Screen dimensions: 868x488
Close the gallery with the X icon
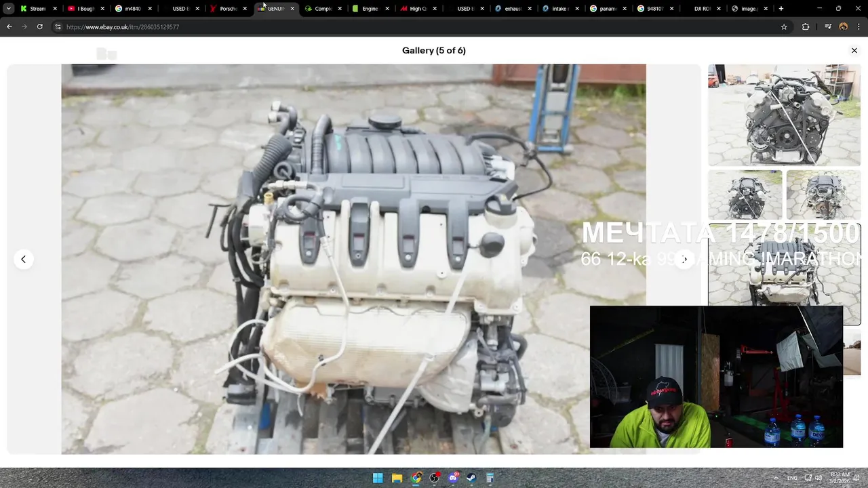(x=854, y=50)
